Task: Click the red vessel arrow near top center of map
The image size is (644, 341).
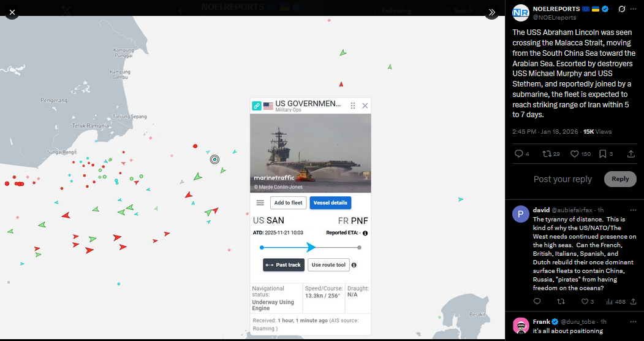Action: click(x=341, y=84)
